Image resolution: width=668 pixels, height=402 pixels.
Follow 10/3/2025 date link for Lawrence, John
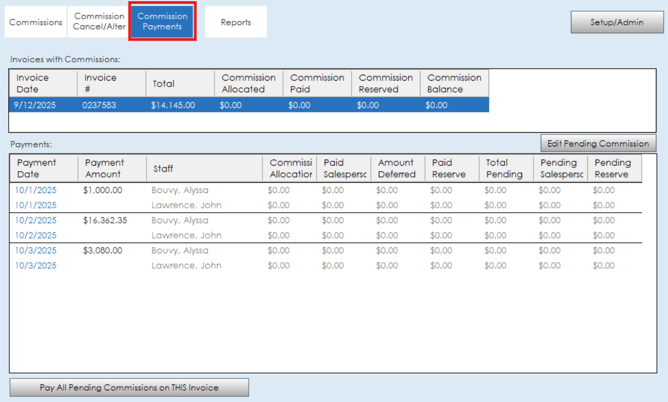tap(36, 266)
